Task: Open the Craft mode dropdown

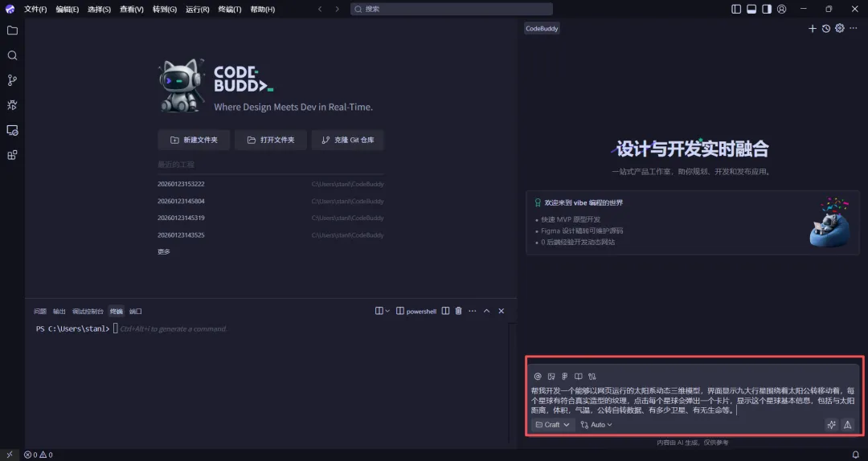Action: coord(552,425)
